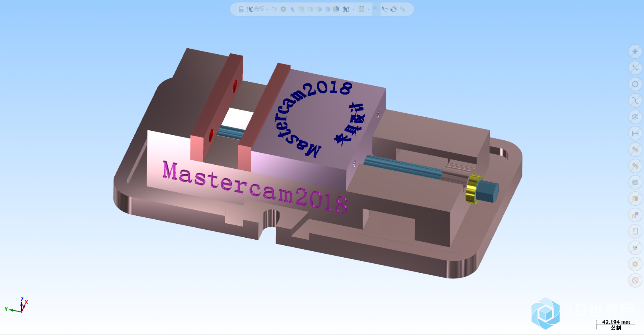The width and height of the screenshot is (644, 335).
Task: Select the cursor (光标) AutoCursor option
Action: pyautogui.click(x=255, y=9)
